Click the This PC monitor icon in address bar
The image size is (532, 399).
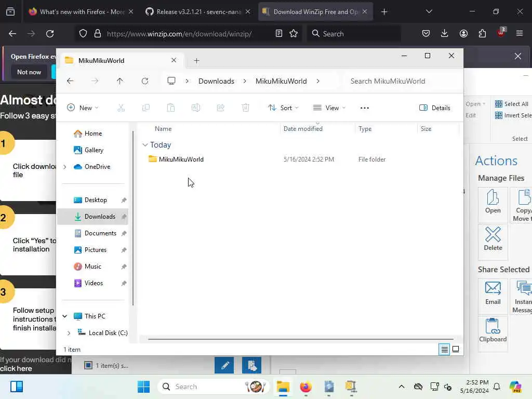(x=171, y=81)
